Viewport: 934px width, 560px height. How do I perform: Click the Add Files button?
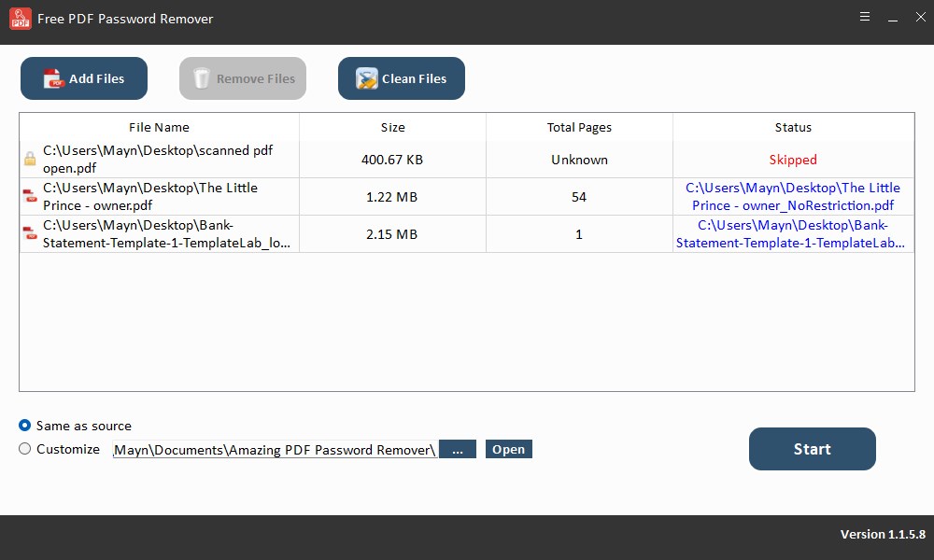pyautogui.click(x=84, y=78)
